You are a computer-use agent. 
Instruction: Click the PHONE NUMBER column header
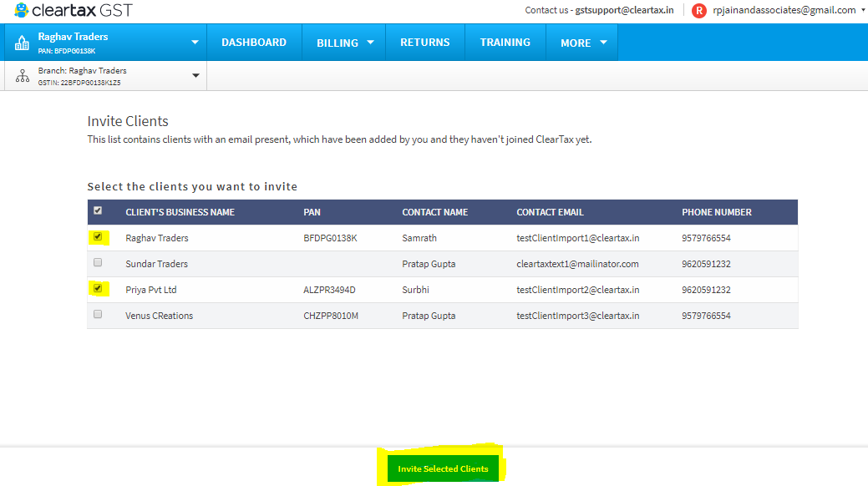tap(717, 212)
